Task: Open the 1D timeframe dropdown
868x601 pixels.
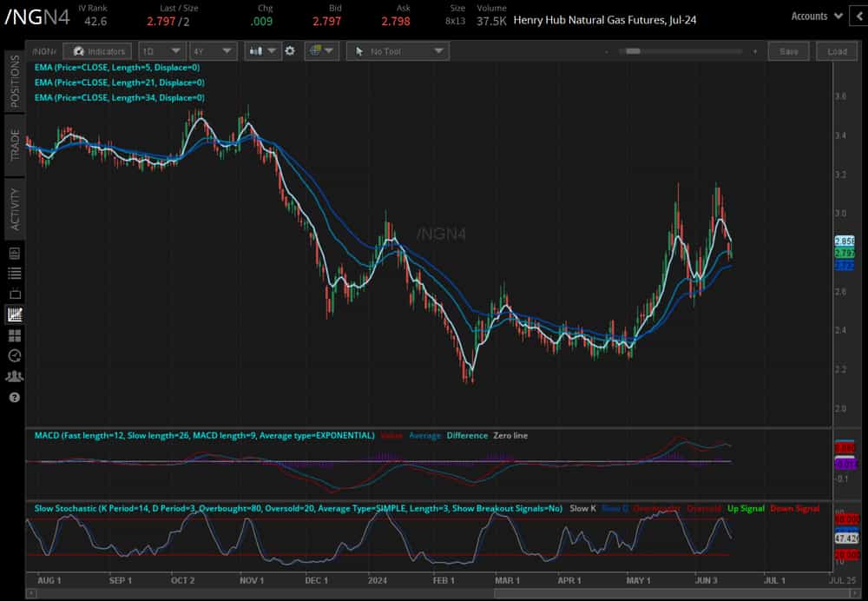Action: point(161,50)
